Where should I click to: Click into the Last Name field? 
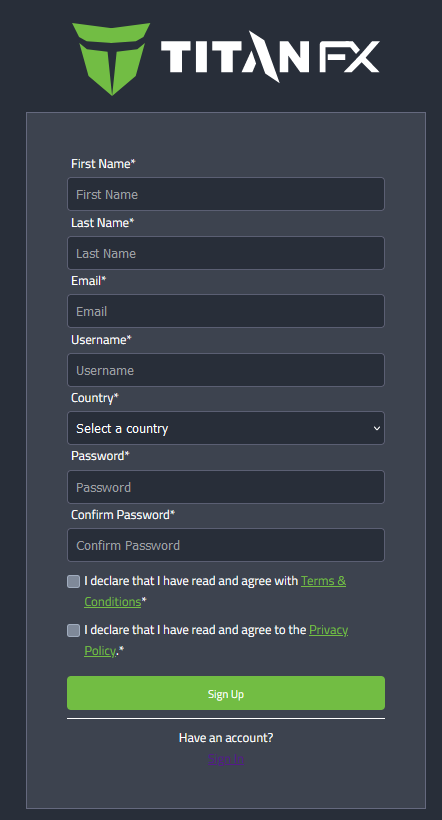(x=226, y=253)
